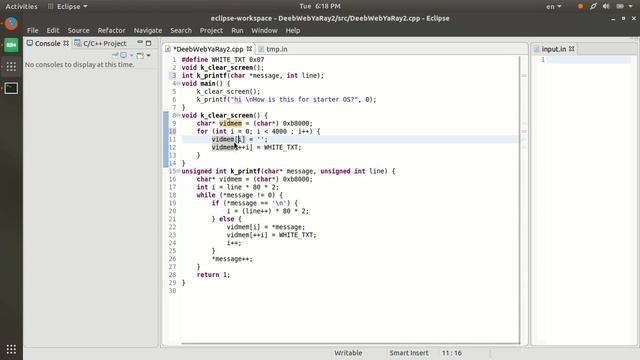Collapse the k_clear_screen() fold marker on line 8
The image size is (640, 360).
[178, 116]
